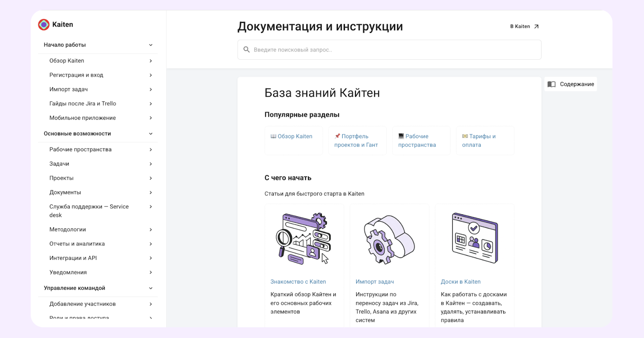Screen dimensions: 644x338
Task: Expand the Служба поддержки Service desk chevron
Action: pyautogui.click(x=151, y=207)
